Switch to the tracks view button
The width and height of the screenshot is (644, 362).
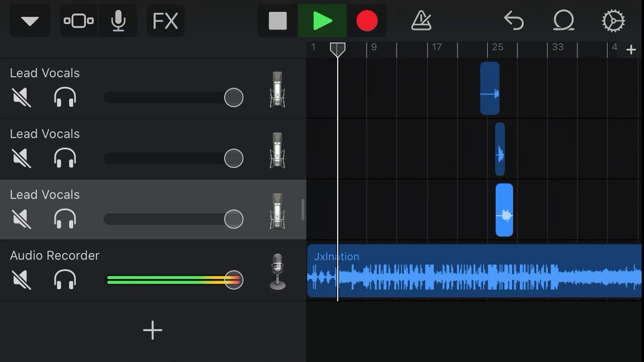click(79, 21)
